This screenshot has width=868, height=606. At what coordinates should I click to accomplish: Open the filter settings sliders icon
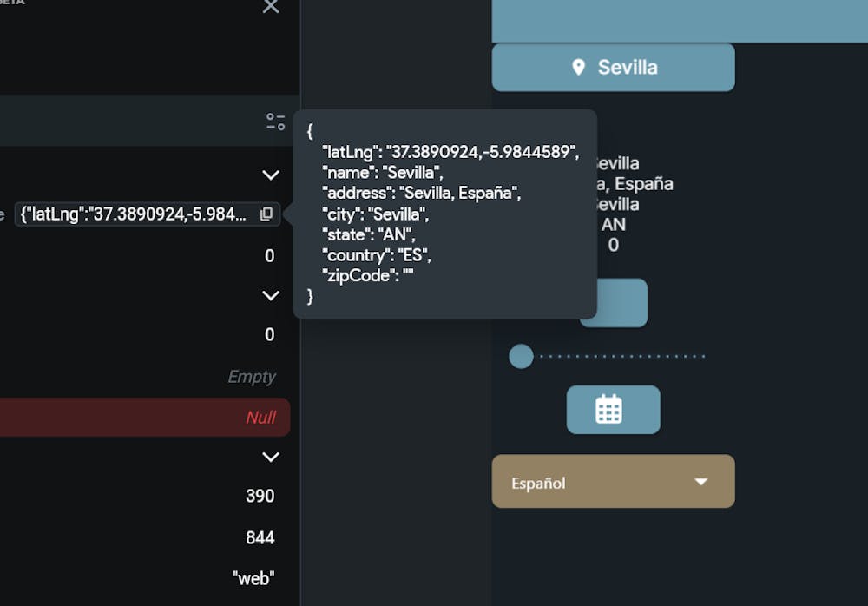pos(275,122)
